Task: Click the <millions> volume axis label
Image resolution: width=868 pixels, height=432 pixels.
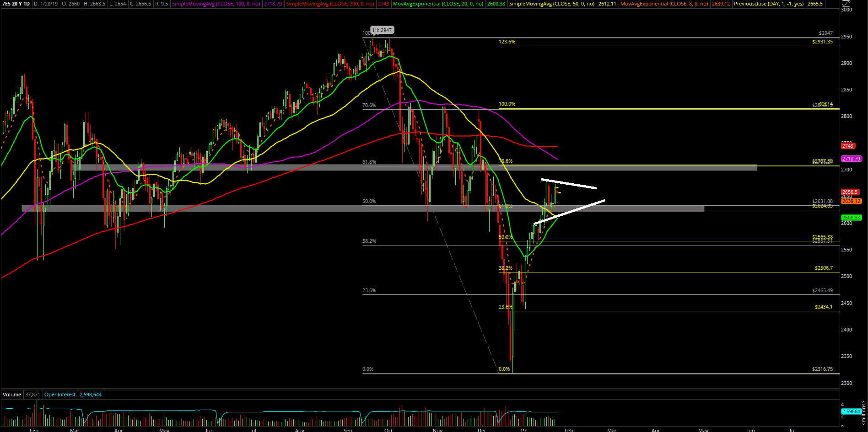Action: tap(864, 413)
